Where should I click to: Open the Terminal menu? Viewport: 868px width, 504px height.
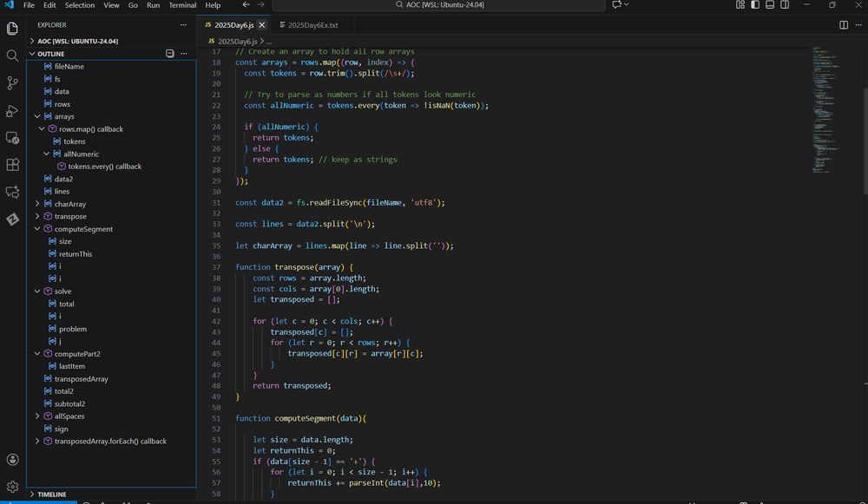tap(182, 5)
